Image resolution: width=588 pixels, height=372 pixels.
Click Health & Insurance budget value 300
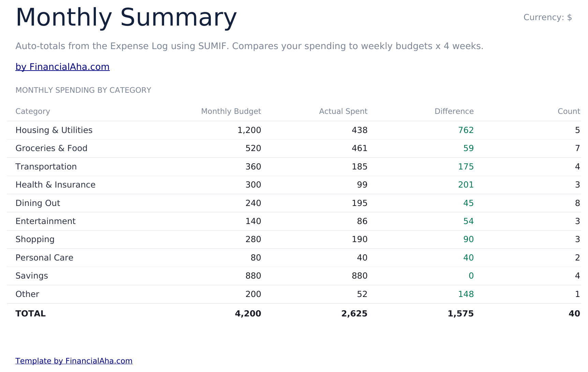(x=253, y=185)
